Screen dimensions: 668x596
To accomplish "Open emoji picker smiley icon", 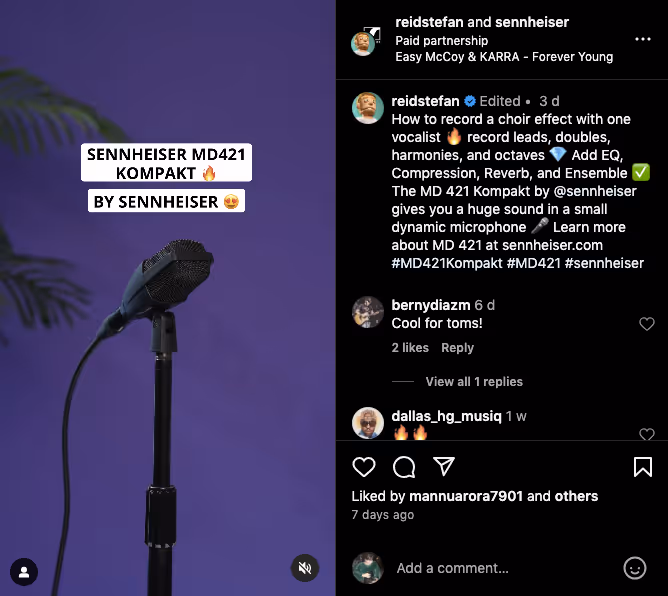I will coord(635,568).
